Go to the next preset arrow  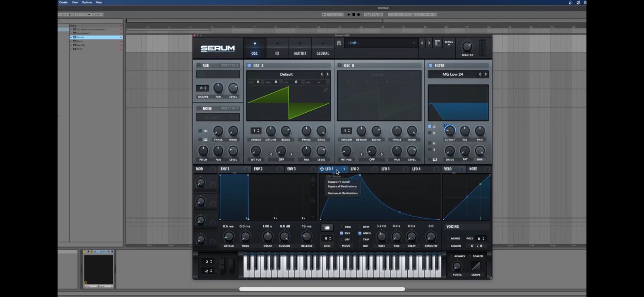coord(429,43)
